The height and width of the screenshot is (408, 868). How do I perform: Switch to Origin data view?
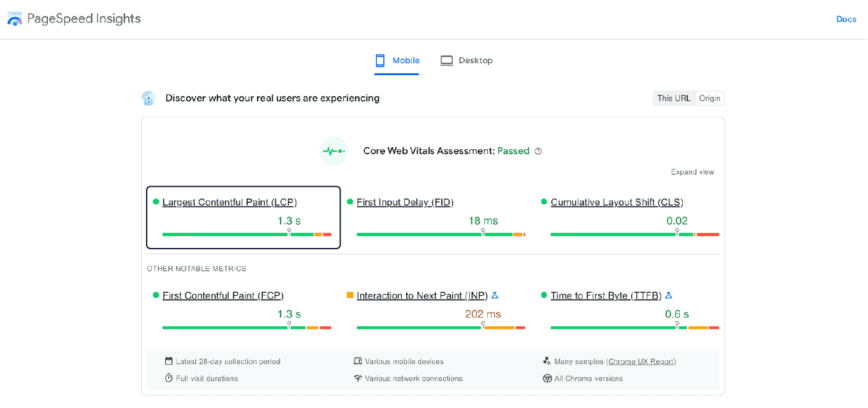(x=709, y=98)
